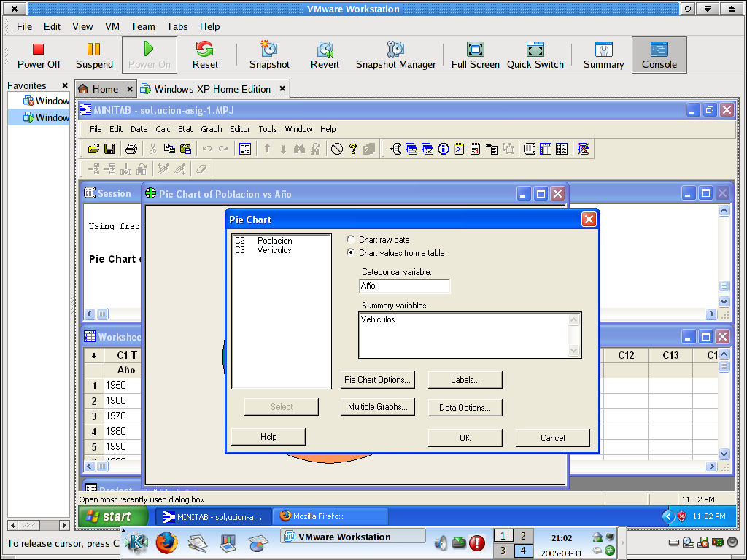
Task: Click the Edit Last Dialog toolbar icon
Action: [x=245, y=149]
